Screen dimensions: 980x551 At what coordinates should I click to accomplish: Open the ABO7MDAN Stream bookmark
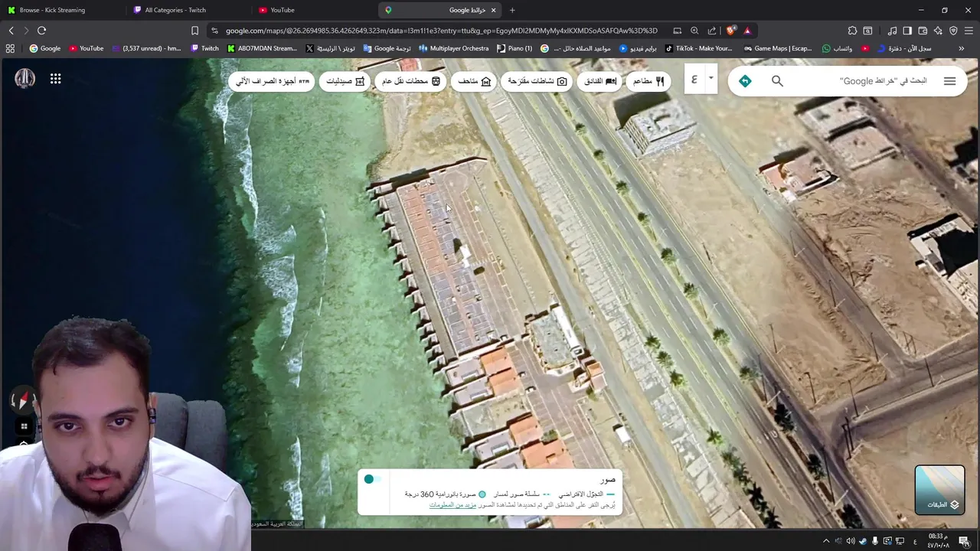(x=262, y=48)
